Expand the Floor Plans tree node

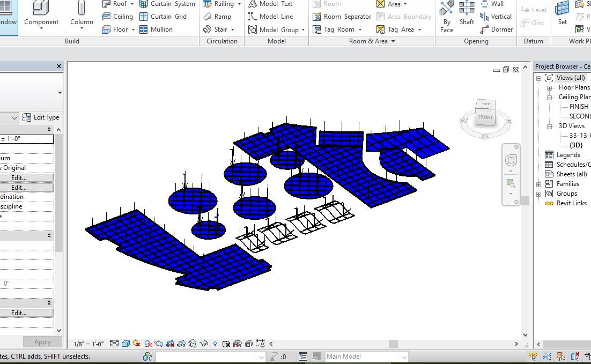549,88
